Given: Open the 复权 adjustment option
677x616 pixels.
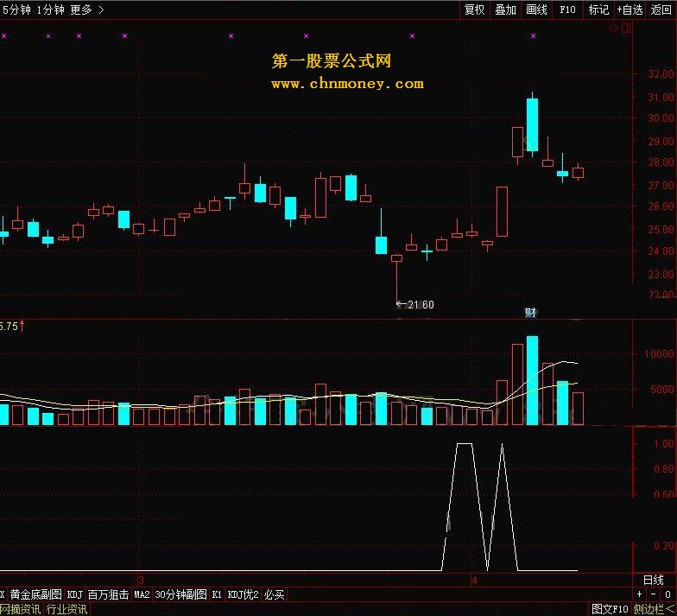Looking at the screenshot, I should click(475, 10).
